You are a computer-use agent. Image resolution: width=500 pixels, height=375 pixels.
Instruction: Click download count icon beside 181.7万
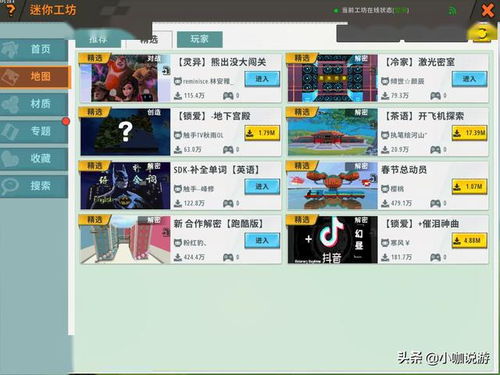[385, 257]
